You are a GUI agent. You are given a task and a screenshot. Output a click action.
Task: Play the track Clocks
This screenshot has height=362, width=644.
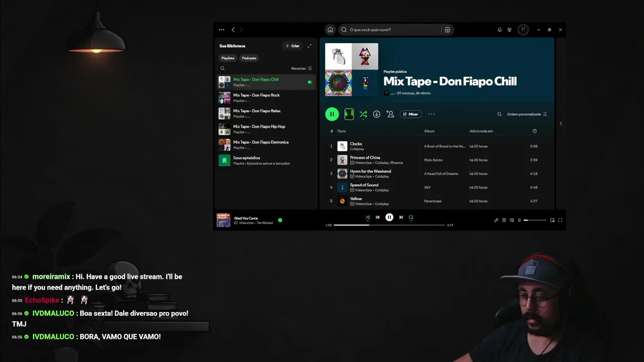click(x=356, y=144)
